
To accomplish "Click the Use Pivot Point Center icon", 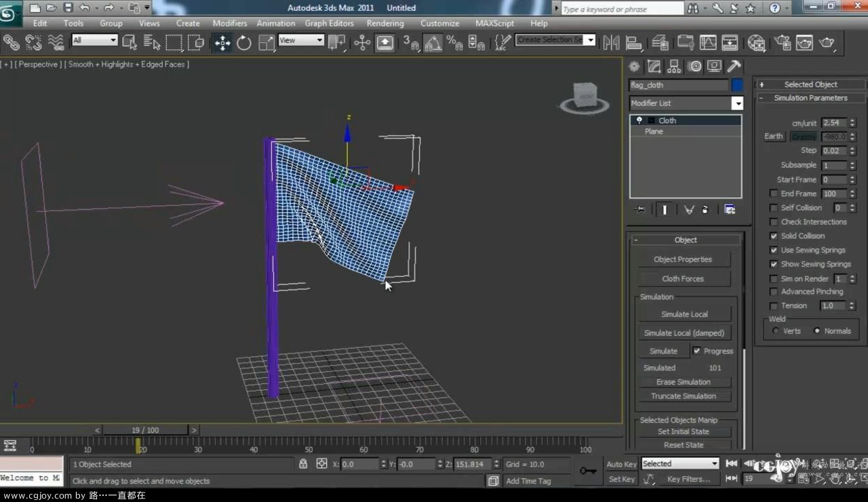I will coord(336,43).
